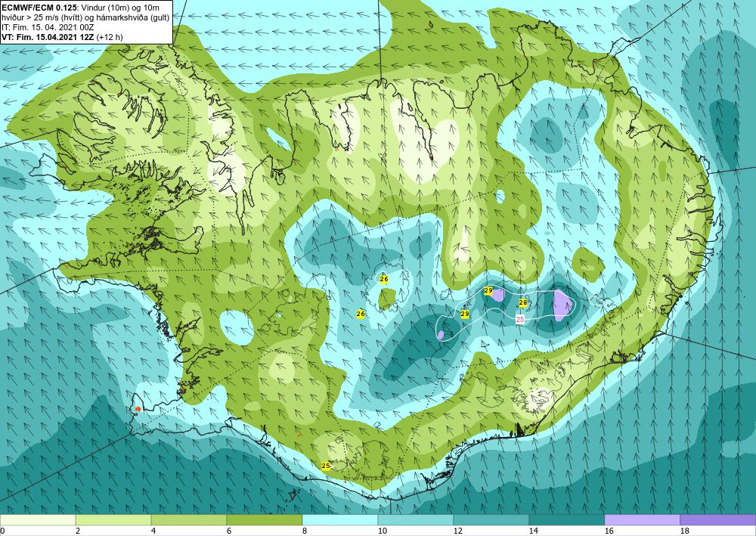This screenshot has height=536, width=756.
Task: Click the legend scale number '12'
Action: pyautogui.click(x=457, y=531)
